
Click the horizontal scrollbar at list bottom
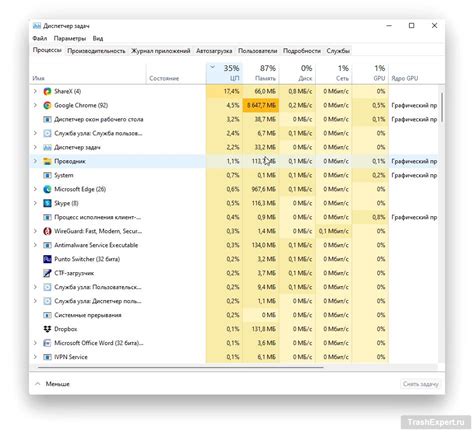[180, 367]
